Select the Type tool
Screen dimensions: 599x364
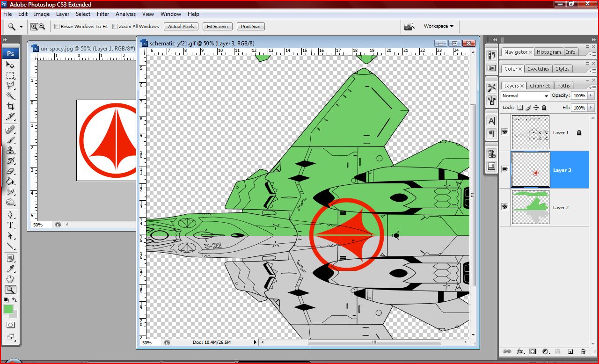coord(10,225)
